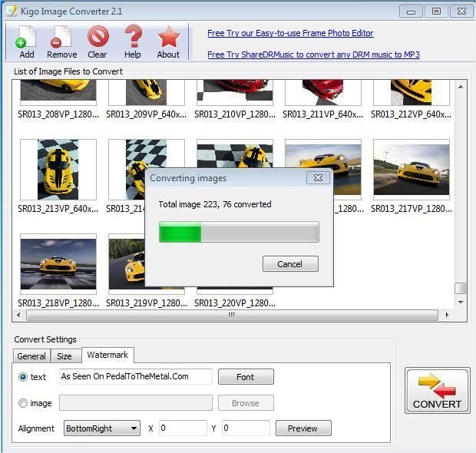Open Help from the toolbar
This screenshot has width=476, height=453.
click(133, 41)
